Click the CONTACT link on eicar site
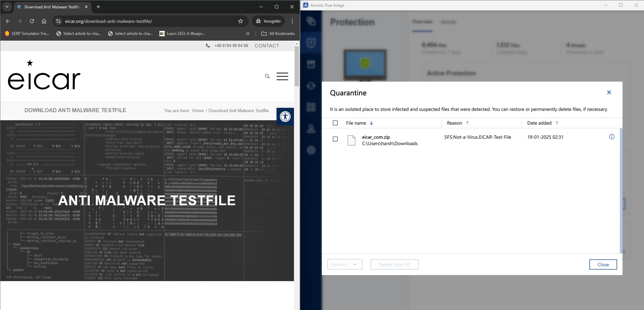The width and height of the screenshot is (644, 310). point(267,46)
